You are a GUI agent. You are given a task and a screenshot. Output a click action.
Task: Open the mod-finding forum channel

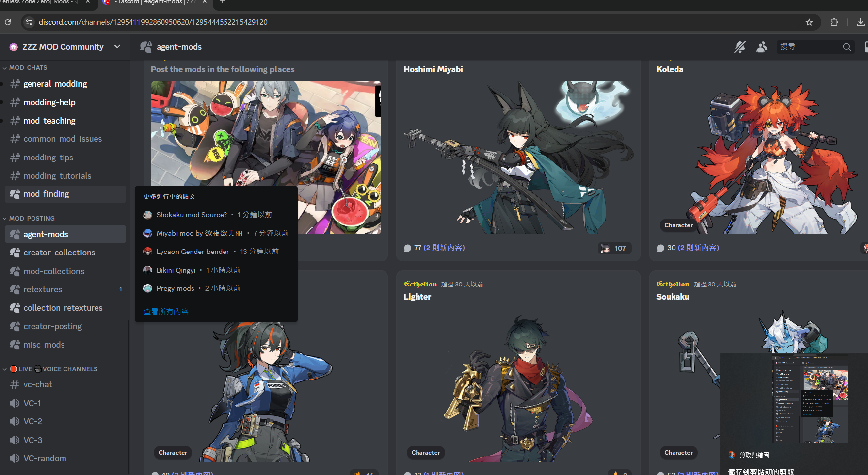coord(46,194)
